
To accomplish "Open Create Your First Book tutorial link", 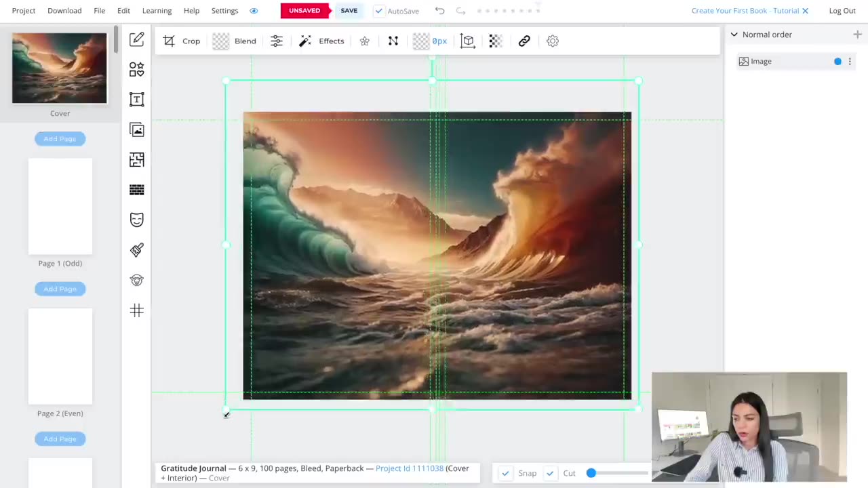I will click(x=745, y=11).
